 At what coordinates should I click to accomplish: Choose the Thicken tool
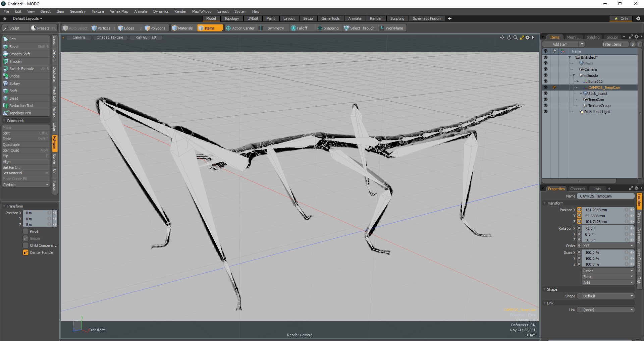click(x=26, y=61)
